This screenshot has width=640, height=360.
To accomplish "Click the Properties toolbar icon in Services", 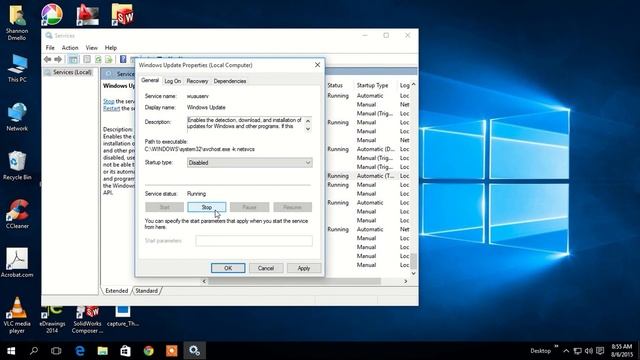I will pos(87,60).
